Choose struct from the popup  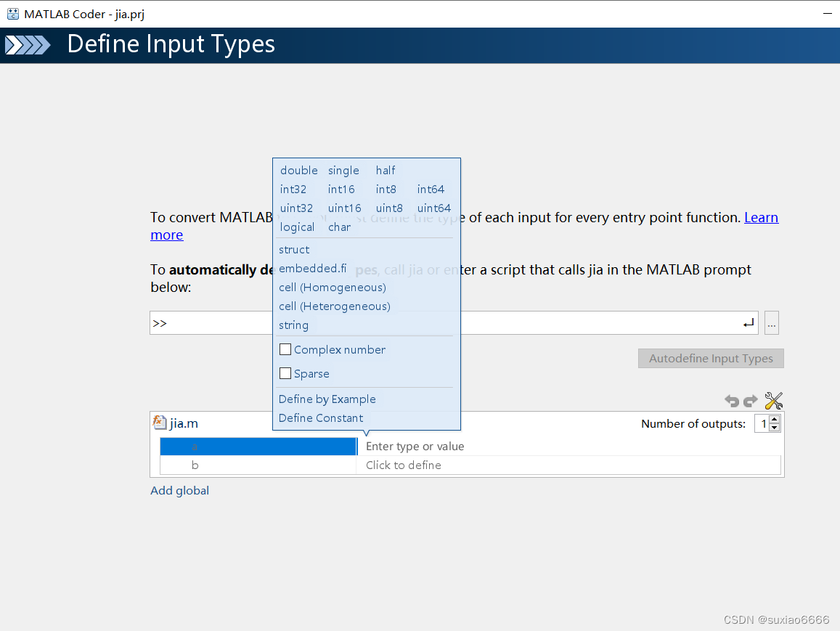[294, 250]
